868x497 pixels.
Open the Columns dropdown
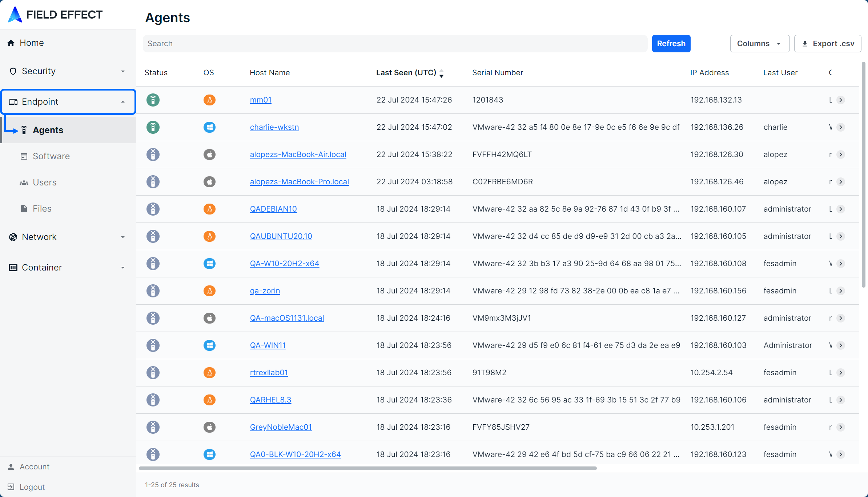tap(759, 44)
